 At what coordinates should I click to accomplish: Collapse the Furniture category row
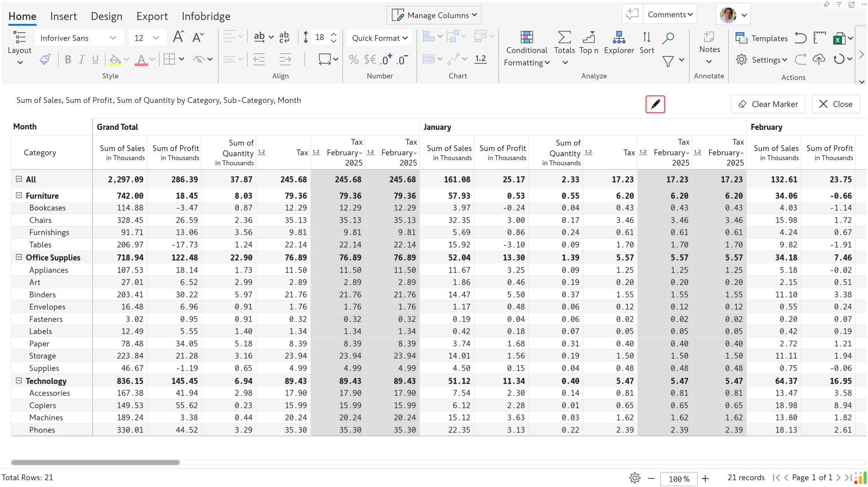click(19, 195)
